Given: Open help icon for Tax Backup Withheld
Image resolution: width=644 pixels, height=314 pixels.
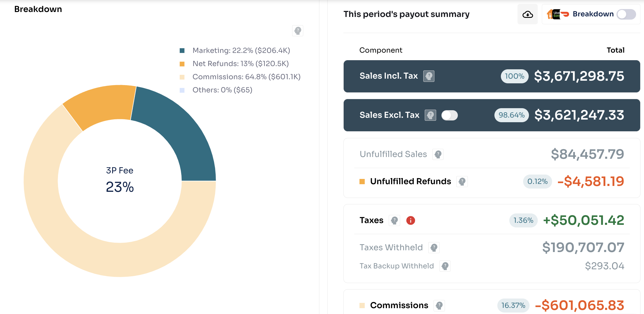Looking at the screenshot, I should 445,266.
